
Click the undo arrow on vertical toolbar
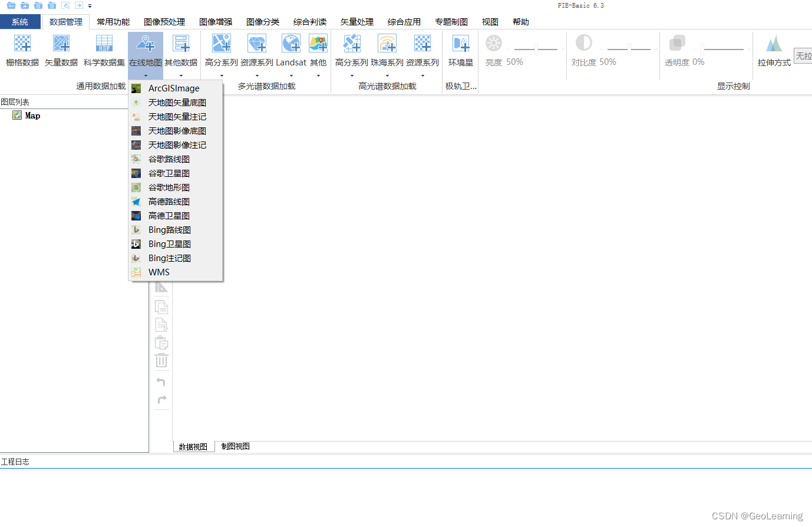click(x=161, y=381)
